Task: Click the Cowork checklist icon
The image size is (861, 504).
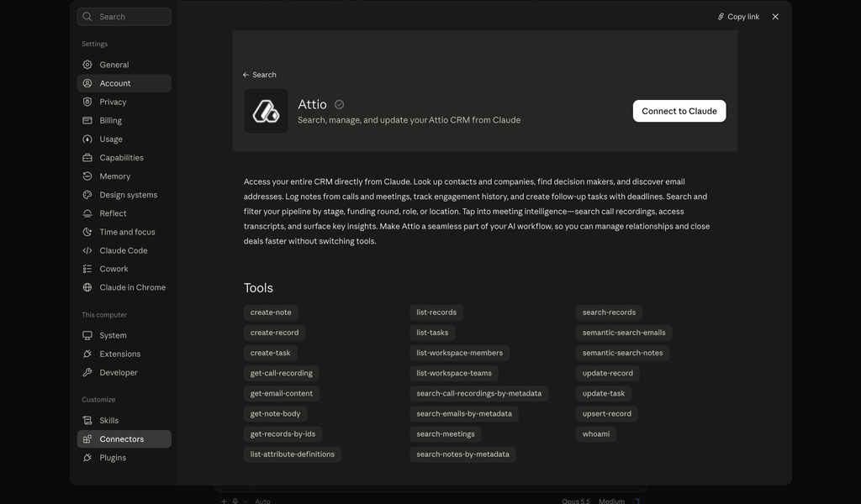Action: (87, 269)
